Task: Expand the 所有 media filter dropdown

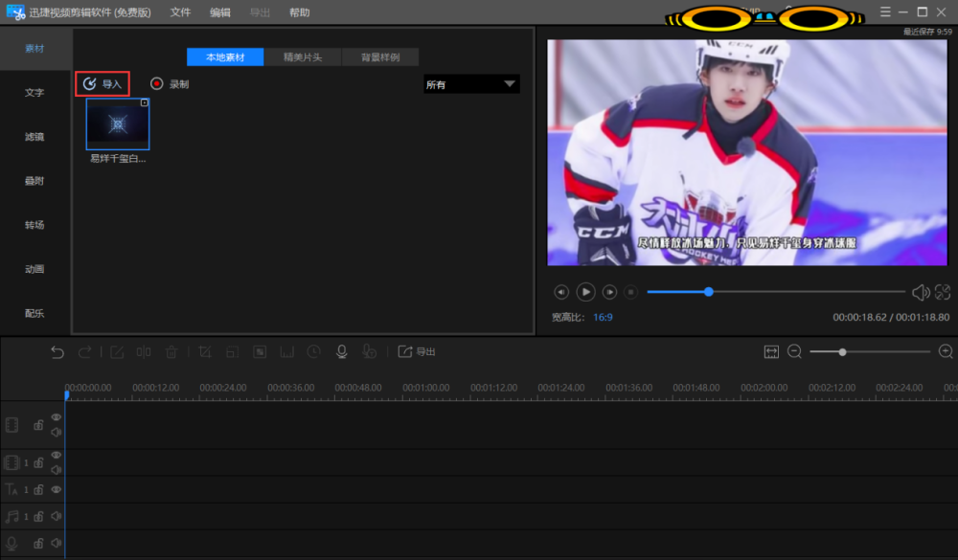Action: pyautogui.click(x=471, y=84)
